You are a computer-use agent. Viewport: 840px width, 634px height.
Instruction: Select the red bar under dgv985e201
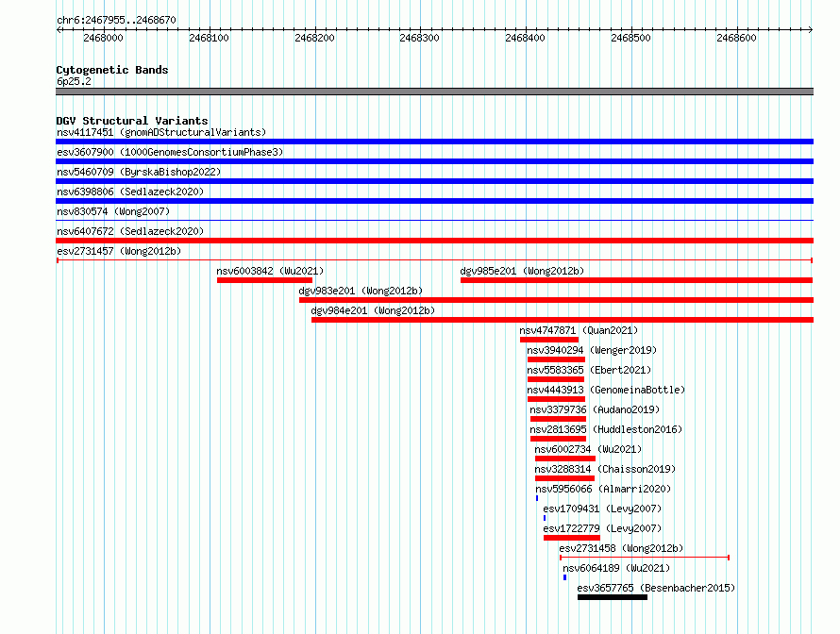636,280
